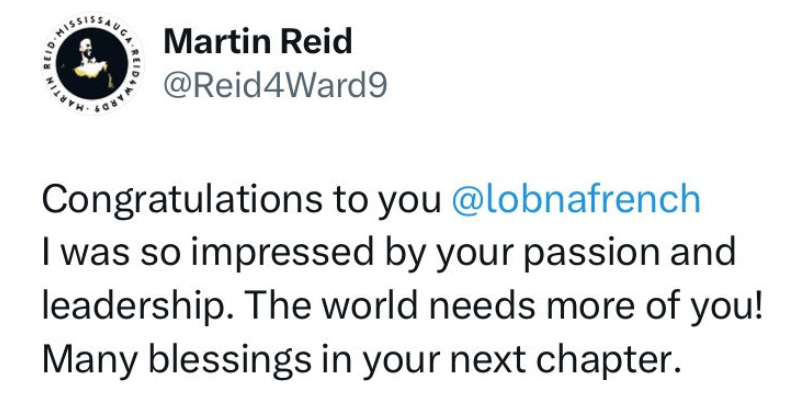The width and height of the screenshot is (788, 406).
Task: Open Martin Reid's profile picture
Action: click(x=92, y=64)
